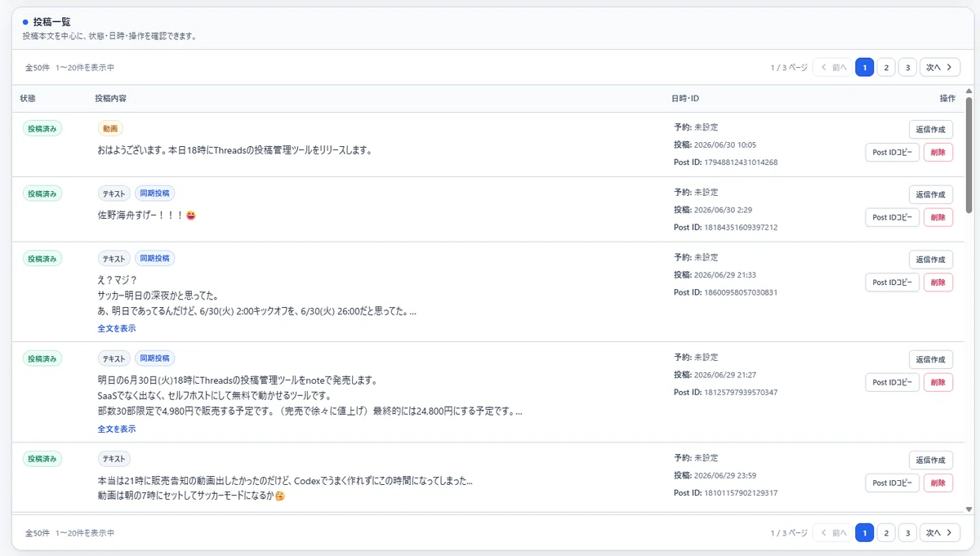The width and height of the screenshot is (980, 556).
Task: Delete the post dated 2026/06/29 21:33
Action: click(938, 282)
